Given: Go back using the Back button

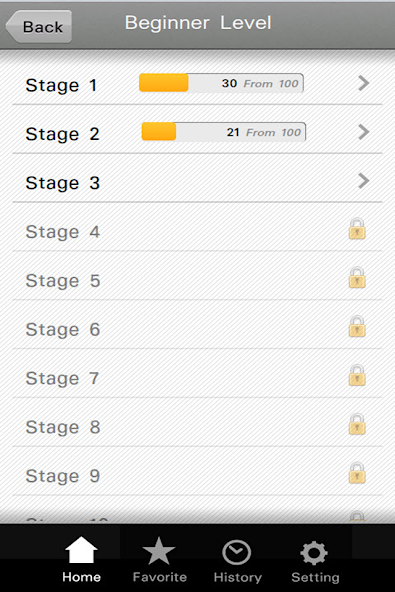Looking at the screenshot, I should tap(39, 26).
